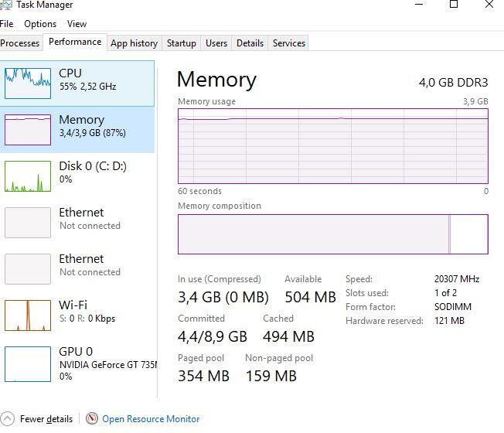Switch to the App history tab
This screenshot has height=433, width=504.
point(134,43)
